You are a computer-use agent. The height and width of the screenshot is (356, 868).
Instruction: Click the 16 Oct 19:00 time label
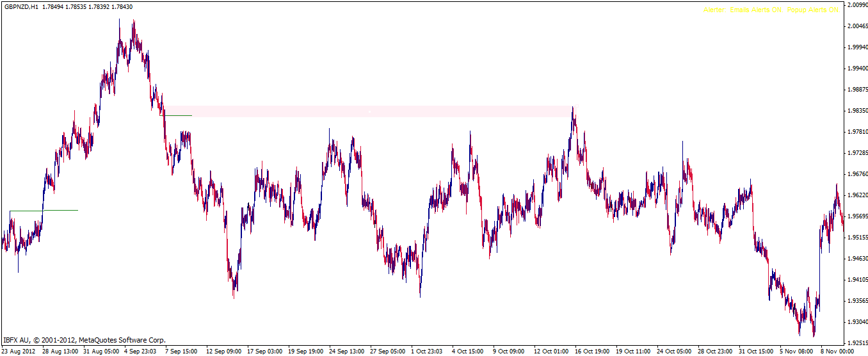tap(593, 352)
